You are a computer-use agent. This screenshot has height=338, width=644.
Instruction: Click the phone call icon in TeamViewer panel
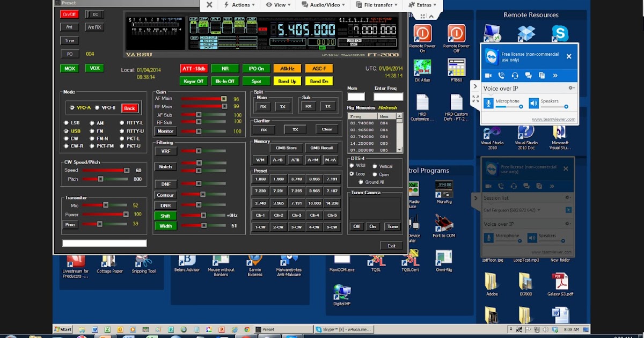501,76
